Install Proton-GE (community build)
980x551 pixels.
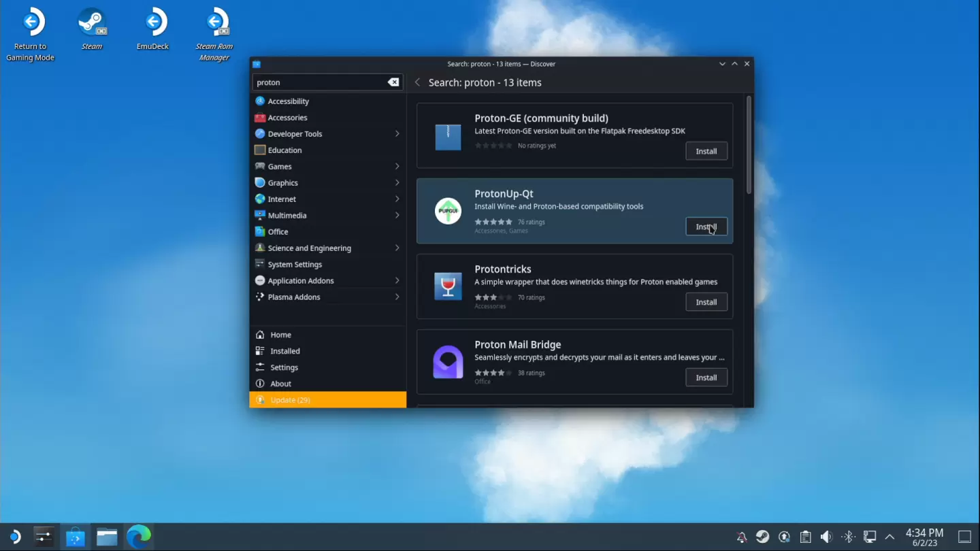click(x=706, y=151)
